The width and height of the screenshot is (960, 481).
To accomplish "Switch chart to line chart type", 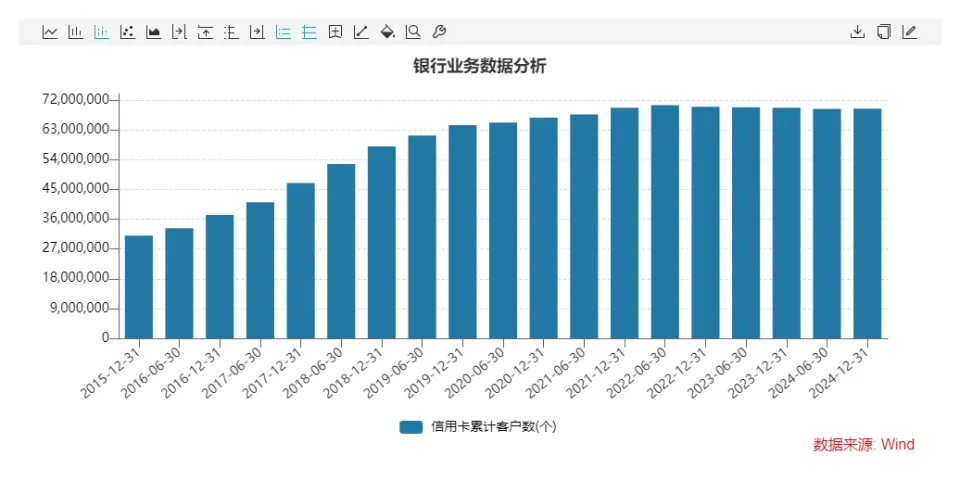I will coord(50,32).
